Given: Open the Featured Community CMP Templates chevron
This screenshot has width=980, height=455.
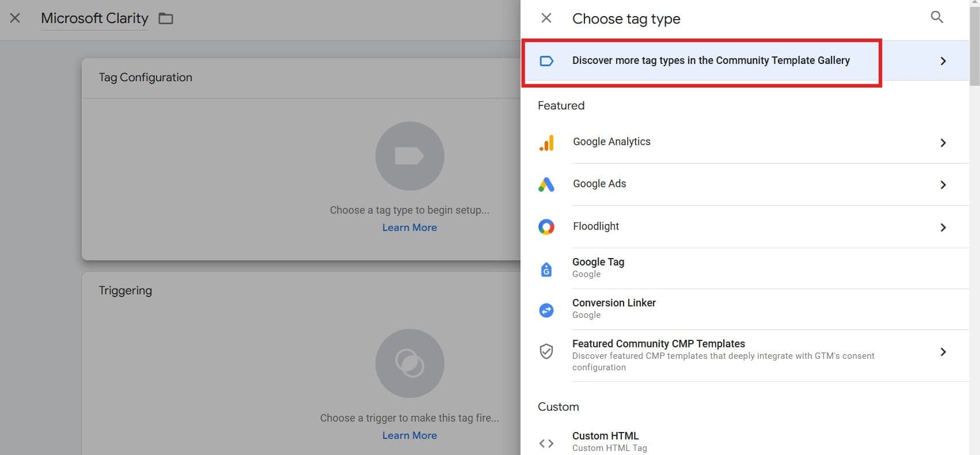Looking at the screenshot, I should pos(943,352).
